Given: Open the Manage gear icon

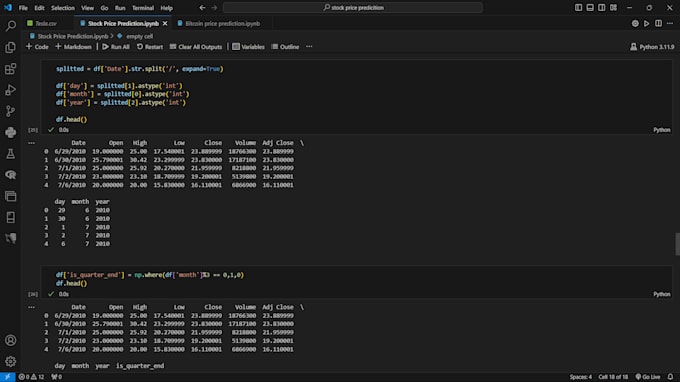Looking at the screenshot, I should point(10,361).
